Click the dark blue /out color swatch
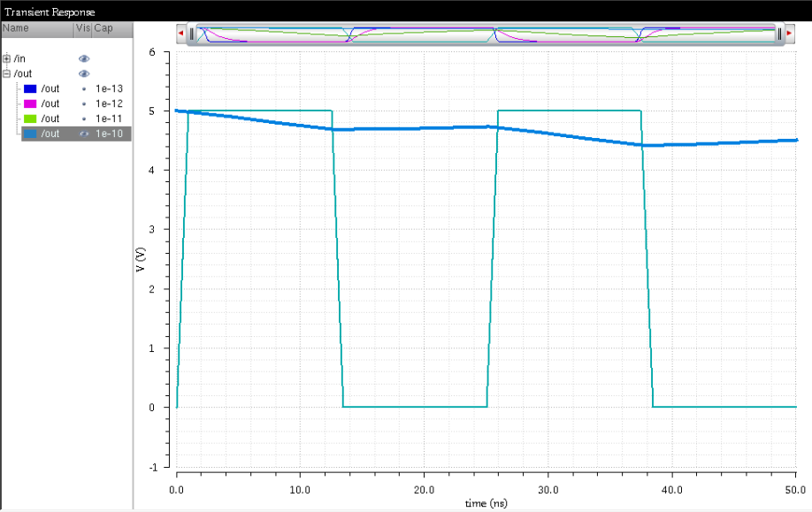Screen dimensions: 812x512 [30, 88]
